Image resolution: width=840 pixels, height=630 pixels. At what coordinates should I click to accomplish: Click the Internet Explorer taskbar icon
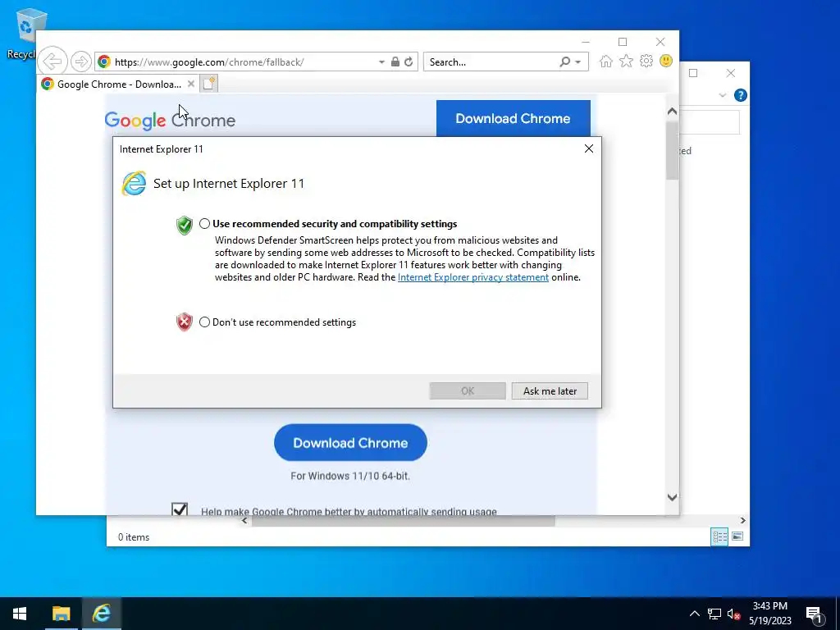(x=101, y=614)
